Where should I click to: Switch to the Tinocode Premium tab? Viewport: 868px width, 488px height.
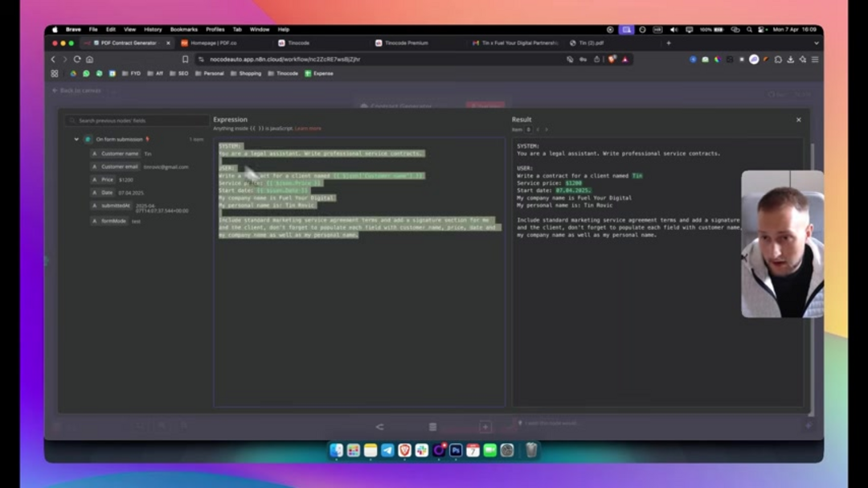[406, 43]
